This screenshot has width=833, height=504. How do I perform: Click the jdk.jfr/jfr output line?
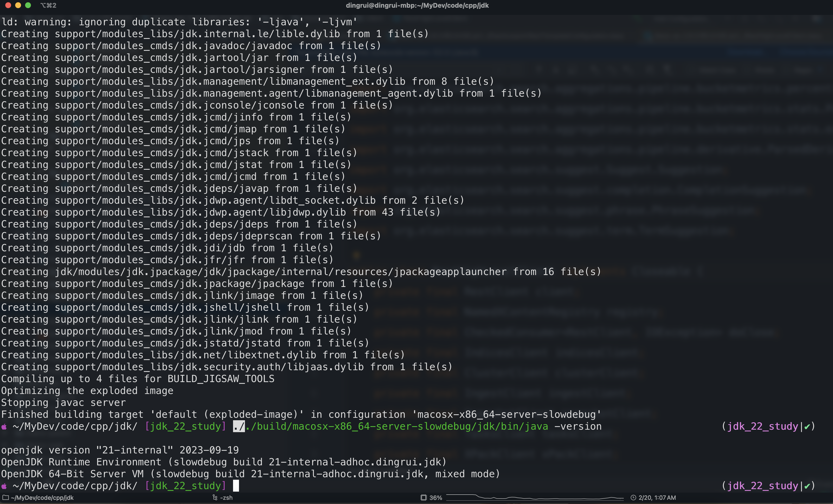pyautogui.click(x=167, y=260)
